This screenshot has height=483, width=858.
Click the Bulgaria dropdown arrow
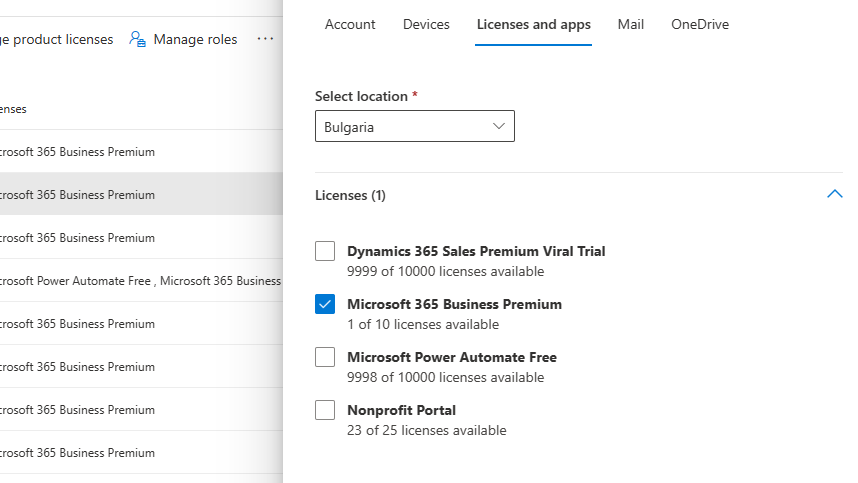coord(499,127)
